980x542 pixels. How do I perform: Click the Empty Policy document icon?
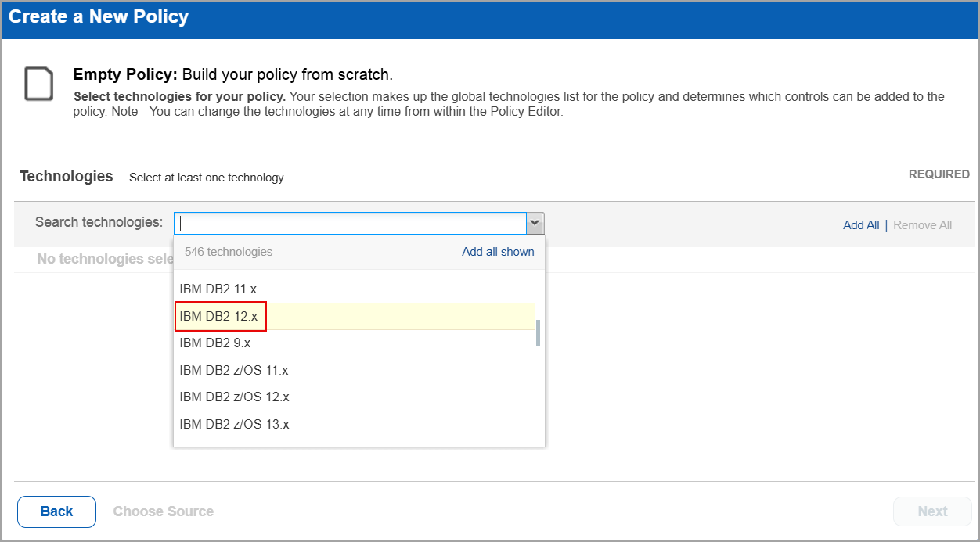click(x=38, y=84)
